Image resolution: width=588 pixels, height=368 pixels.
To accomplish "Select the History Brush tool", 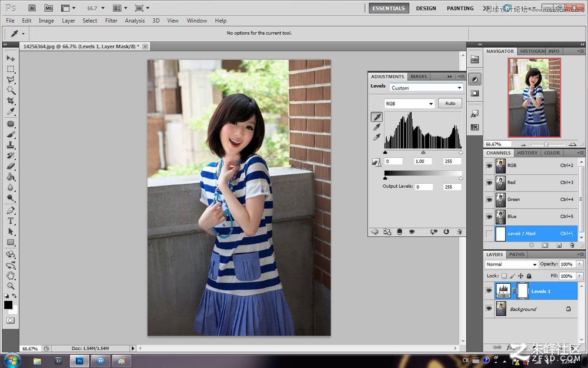I will coord(11,155).
